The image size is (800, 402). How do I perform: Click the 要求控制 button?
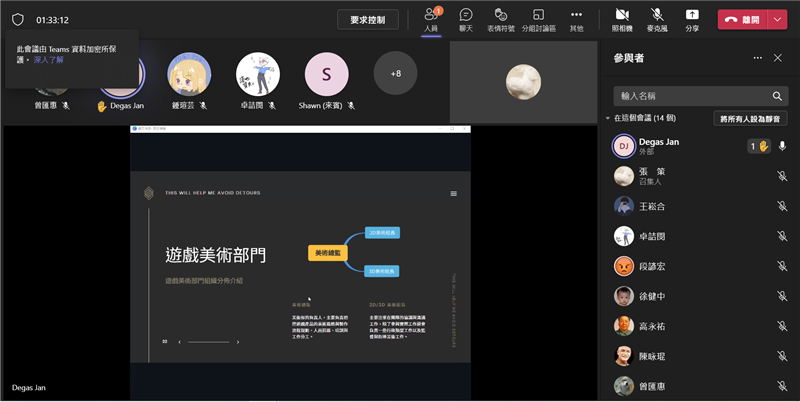(367, 19)
